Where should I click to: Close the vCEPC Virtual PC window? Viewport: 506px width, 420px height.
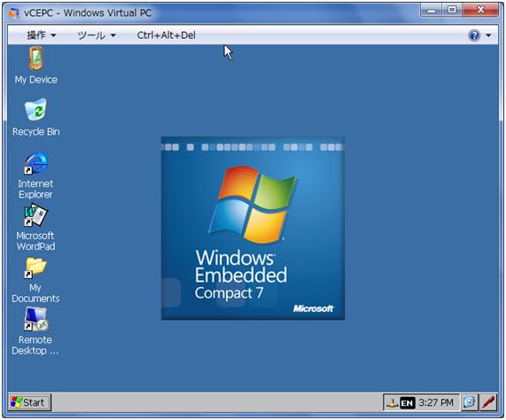tap(480, 11)
